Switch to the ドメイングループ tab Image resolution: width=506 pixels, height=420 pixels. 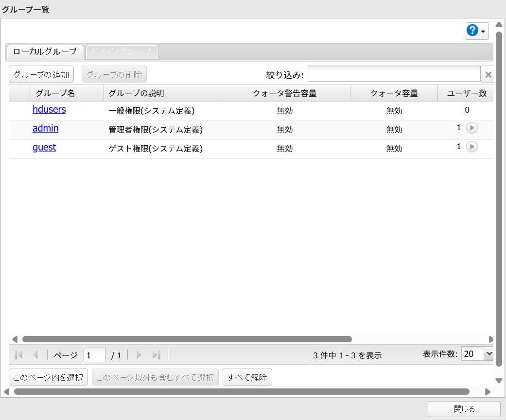[122, 52]
